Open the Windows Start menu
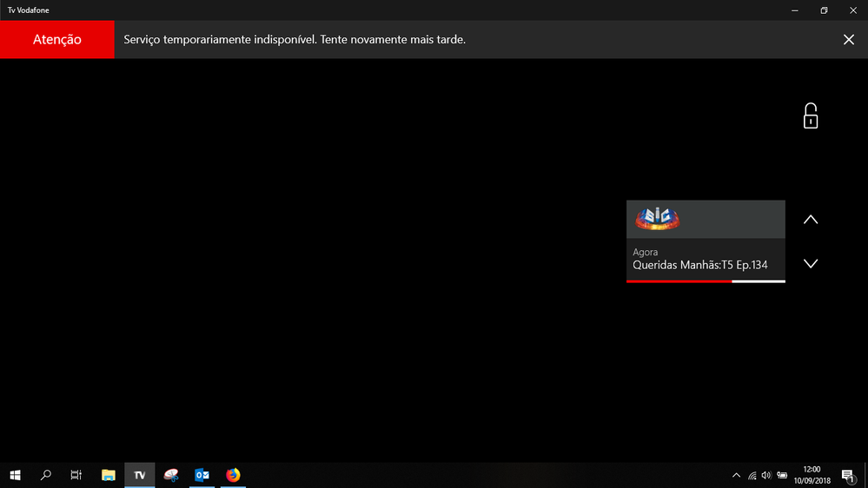Viewport: 868px width, 488px height. point(15,475)
